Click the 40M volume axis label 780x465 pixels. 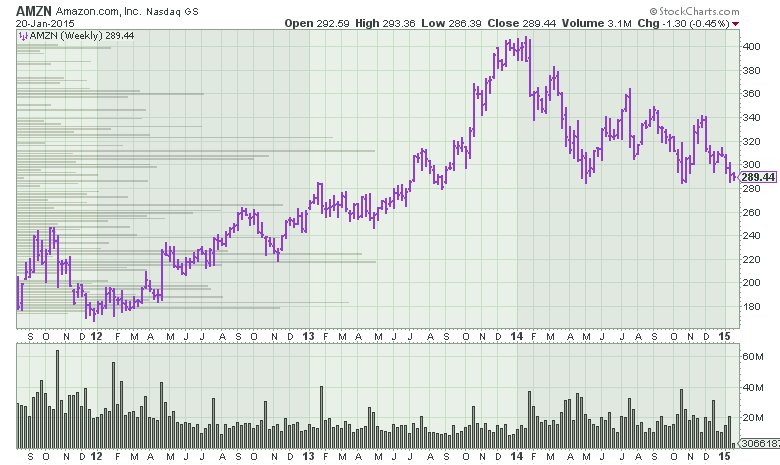click(752, 387)
